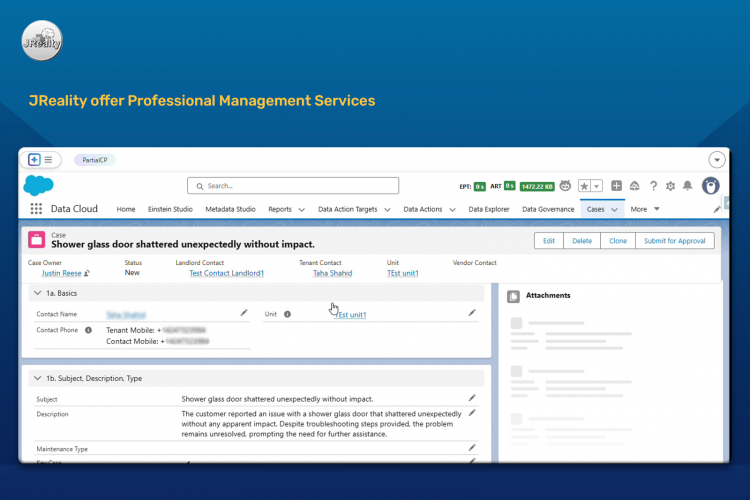The height and width of the screenshot is (500, 750).
Task: Click the Salesforce cloud logo
Action: coord(38,185)
